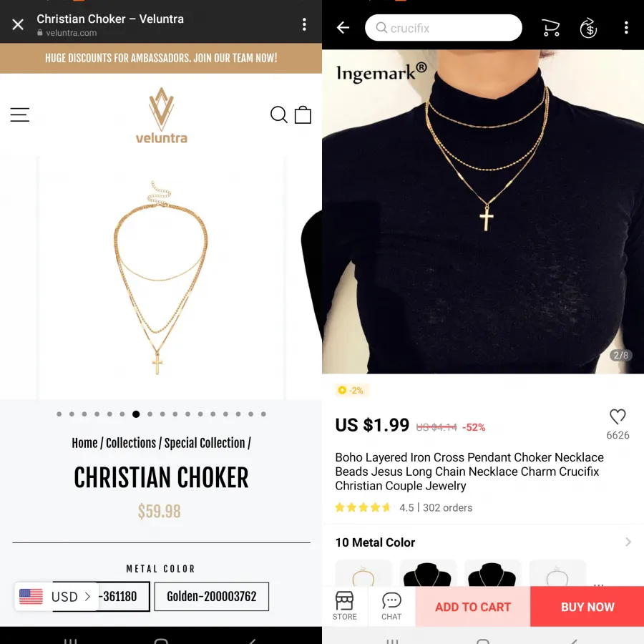Open AliExpress three-dot overflow menu

pos(626,28)
